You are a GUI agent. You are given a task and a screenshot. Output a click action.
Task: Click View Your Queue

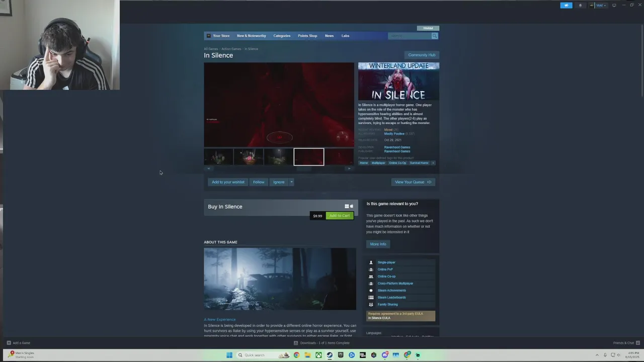coord(413,182)
